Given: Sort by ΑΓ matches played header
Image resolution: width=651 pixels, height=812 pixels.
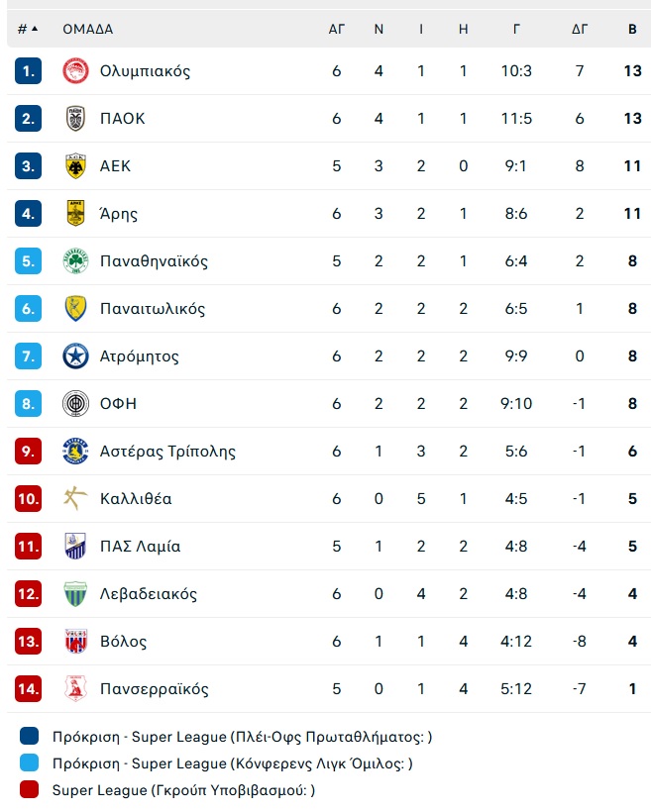Looking at the screenshot, I should pyautogui.click(x=336, y=29).
